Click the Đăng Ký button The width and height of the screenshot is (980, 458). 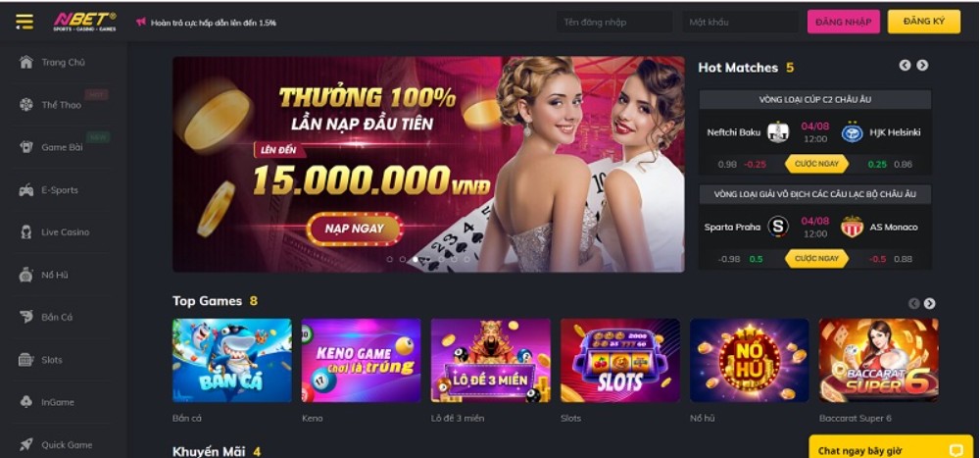point(924,22)
